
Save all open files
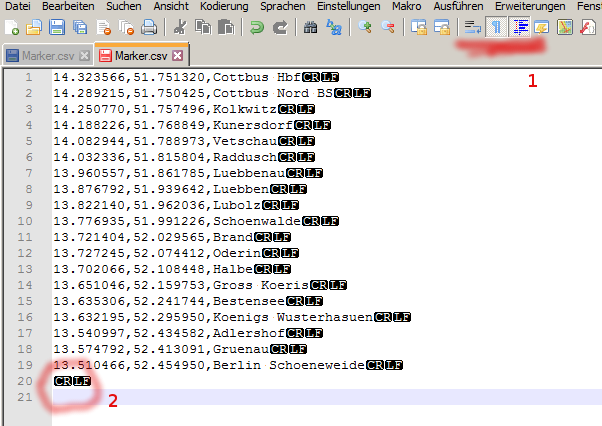[x=80, y=28]
